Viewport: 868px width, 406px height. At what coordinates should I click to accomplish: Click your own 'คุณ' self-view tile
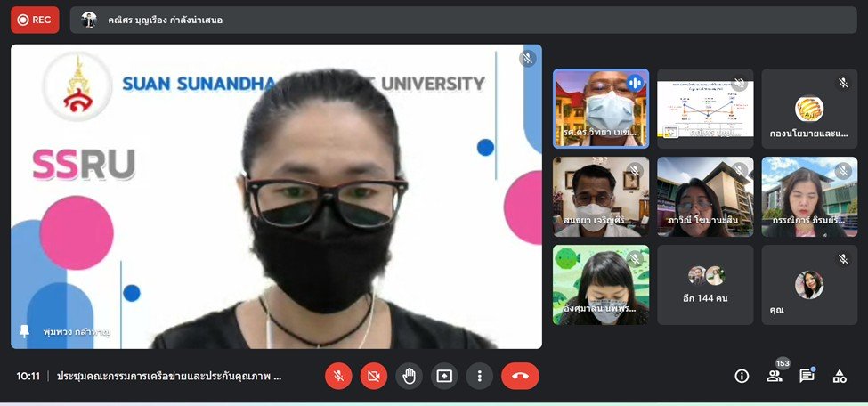808,285
